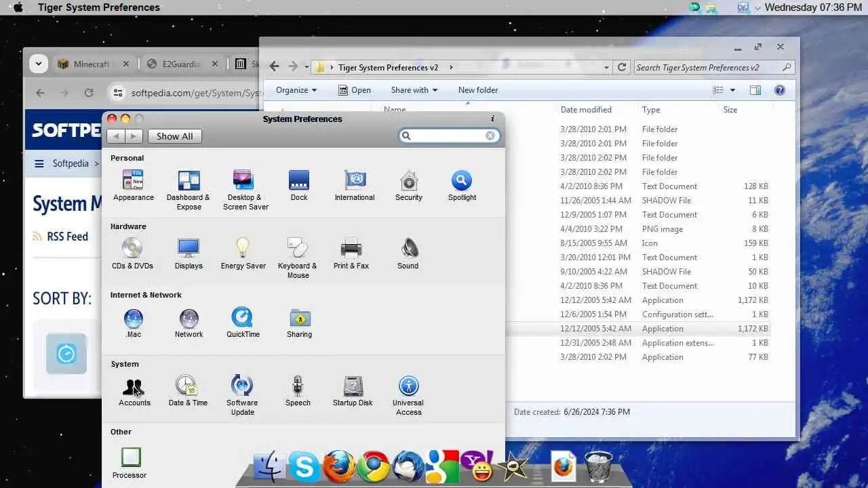This screenshot has height=488, width=868.
Task: Open Finder from the dock
Action: (x=270, y=467)
